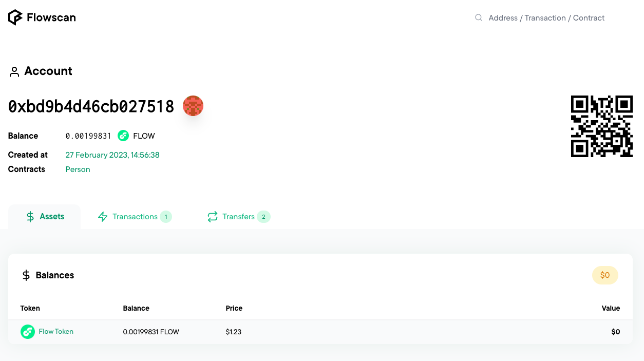Open the Flow Token link
Viewport: 644px width, 361px height.
[x=56, y=332]
